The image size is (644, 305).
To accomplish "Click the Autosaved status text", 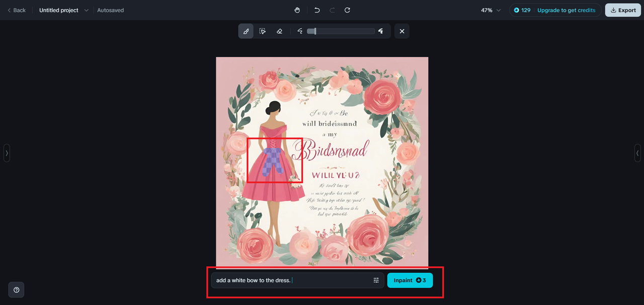I will tap(110, 10).
